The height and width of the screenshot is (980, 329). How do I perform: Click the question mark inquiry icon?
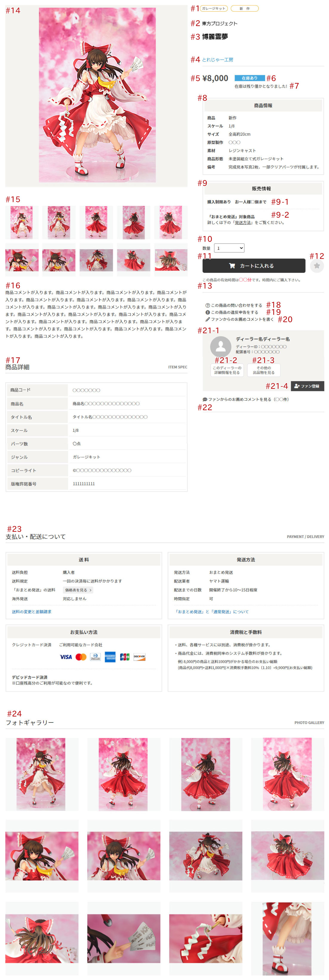pyautogui.click(x=207, y=305)
